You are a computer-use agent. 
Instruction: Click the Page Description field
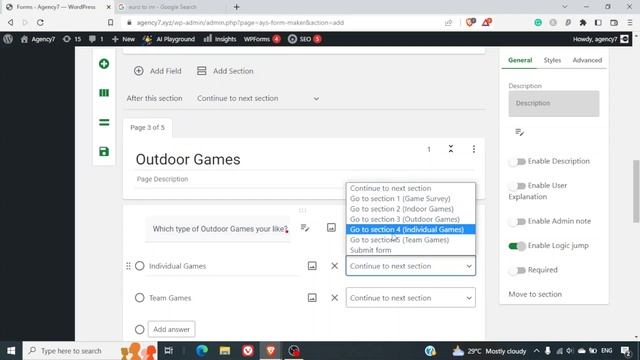[x=305, y=179]
